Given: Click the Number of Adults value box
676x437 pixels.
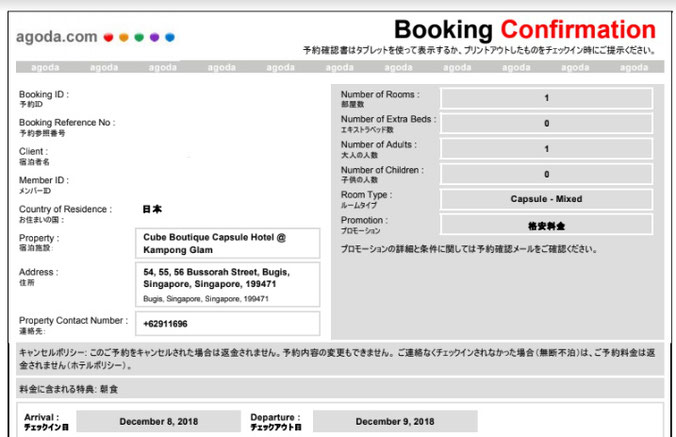Looking at the screenshot, I should click(546, 149).
